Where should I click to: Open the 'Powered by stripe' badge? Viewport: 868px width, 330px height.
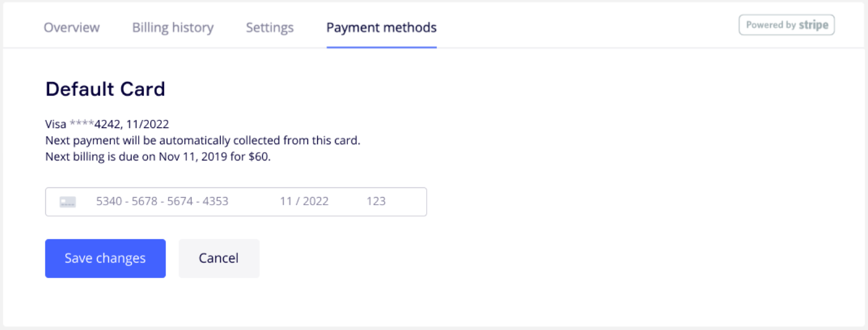[x=785, y=24]
